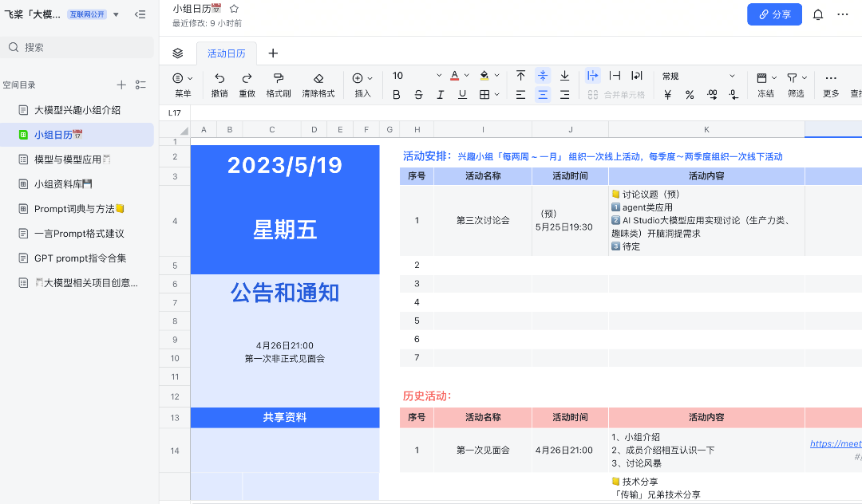862x504 pixels.
Task: Click the 重做 redo icon
Action: point(247,78)
